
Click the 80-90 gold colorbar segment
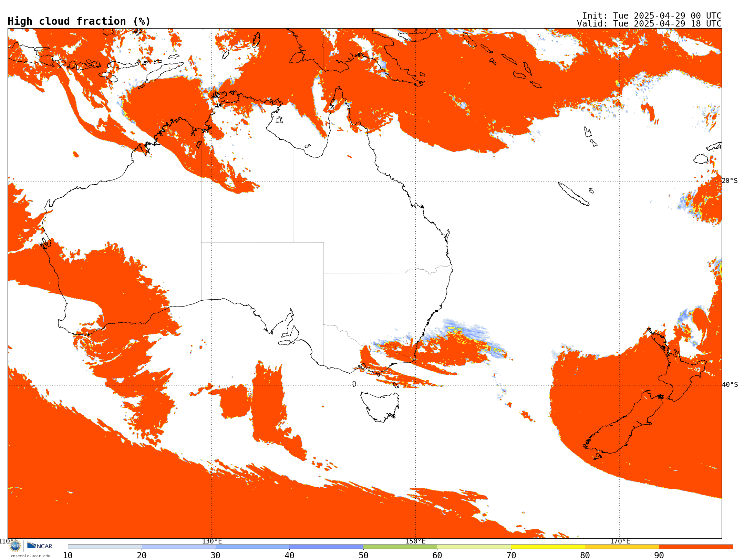(x=622, y=547)
